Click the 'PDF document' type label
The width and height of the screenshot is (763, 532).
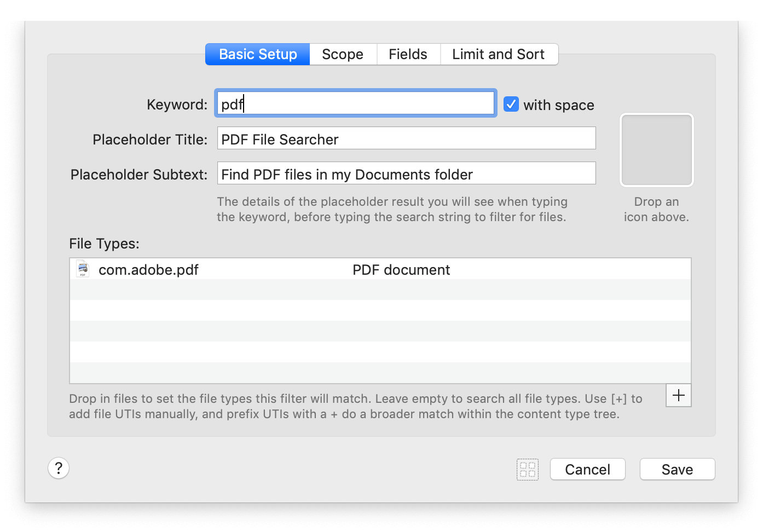[401, 269]
